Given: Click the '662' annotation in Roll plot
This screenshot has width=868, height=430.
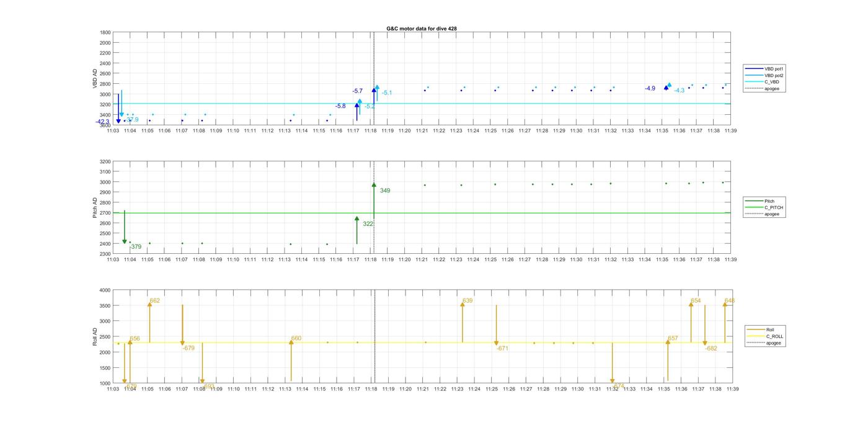Looking at the screenshot, I should tap(154, 300).
